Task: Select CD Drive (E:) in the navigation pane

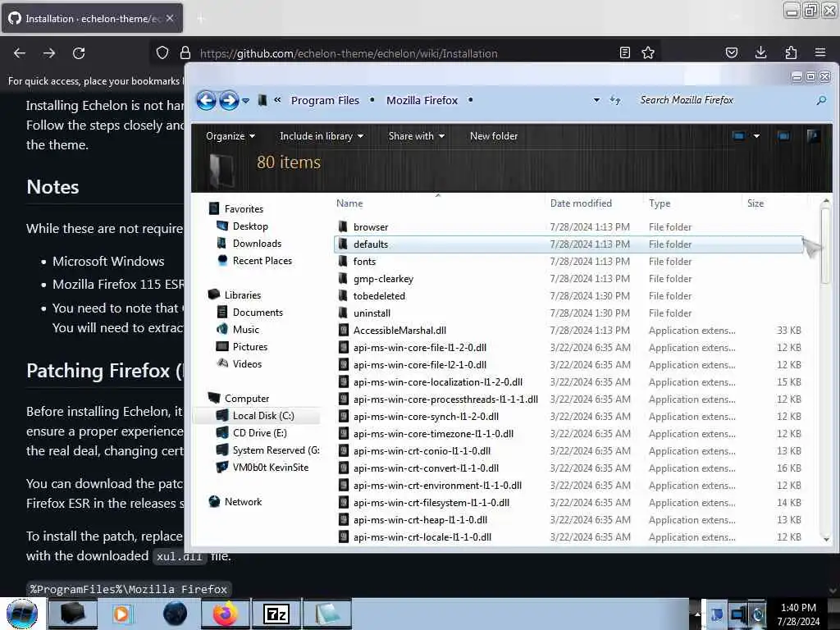Action: (x=251, y=433)
